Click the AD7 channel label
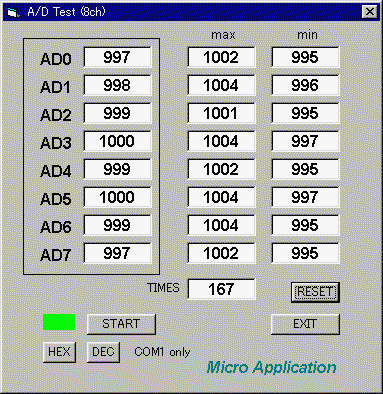The image size is (383, 394). [x=56, y=255]
